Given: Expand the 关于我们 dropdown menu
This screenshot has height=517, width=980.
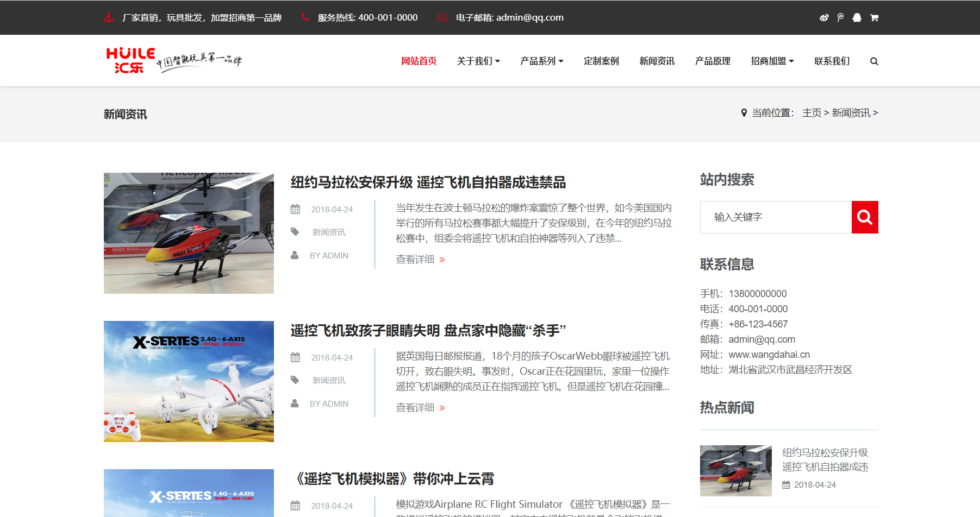Looking at the screenshot, I should point(478,61).
